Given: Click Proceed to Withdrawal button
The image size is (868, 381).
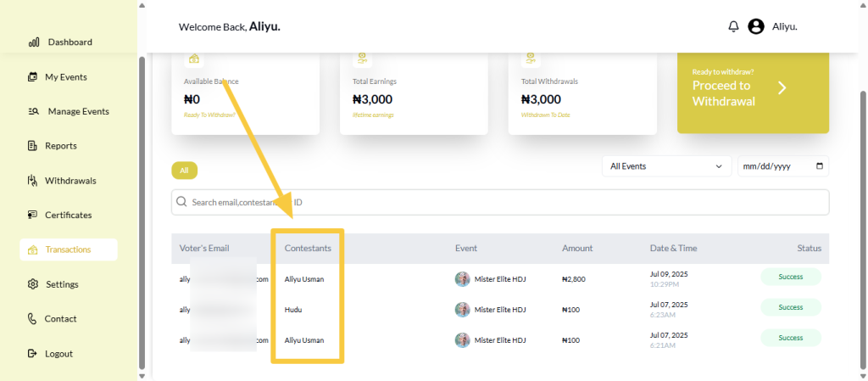Looking at the screenshot, I should pyautogui.click(x=753, y=92).
